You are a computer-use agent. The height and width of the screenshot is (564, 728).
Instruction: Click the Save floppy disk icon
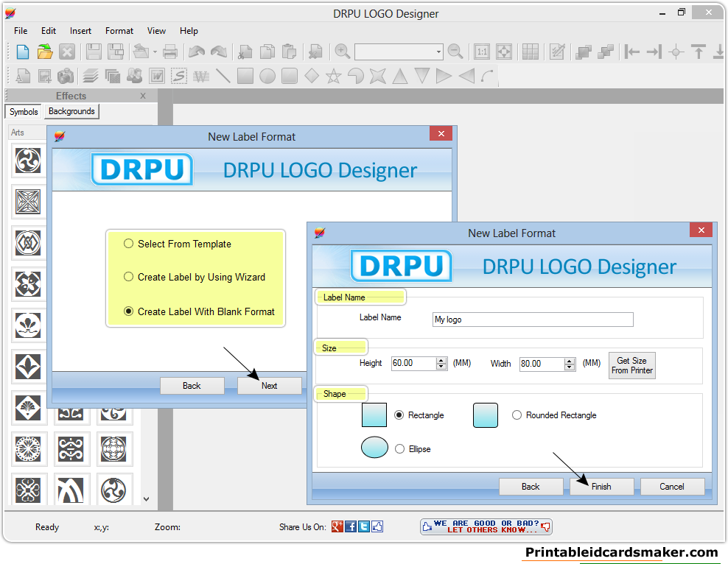(94, 52)
